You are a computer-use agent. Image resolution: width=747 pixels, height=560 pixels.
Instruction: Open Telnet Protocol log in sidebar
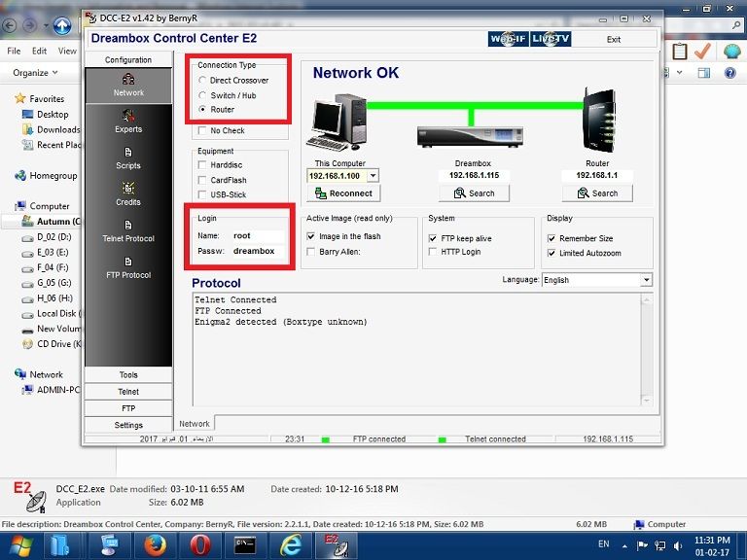[x=128, y=231]
